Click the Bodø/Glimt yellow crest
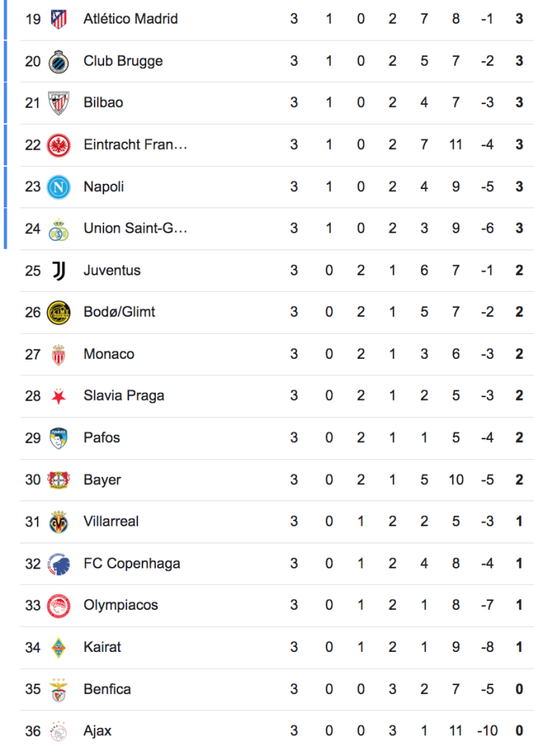 (x=58, y=312)
